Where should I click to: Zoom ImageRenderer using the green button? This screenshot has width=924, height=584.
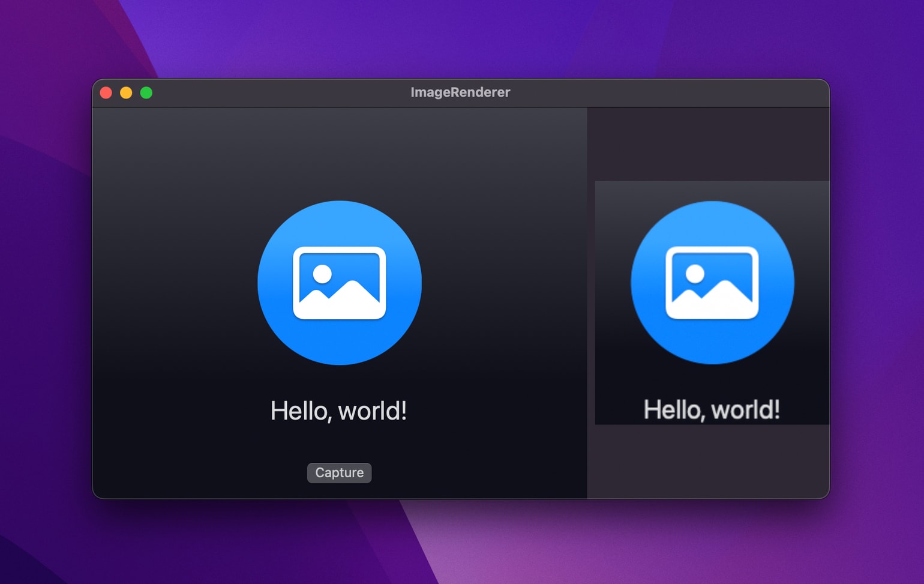pyautogui.click(x=146, y=92)
